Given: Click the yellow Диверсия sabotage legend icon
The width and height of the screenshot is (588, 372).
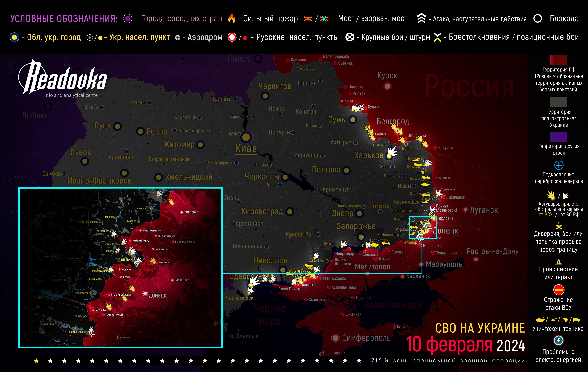Looking at the screenshot, I should pos(559,226).
